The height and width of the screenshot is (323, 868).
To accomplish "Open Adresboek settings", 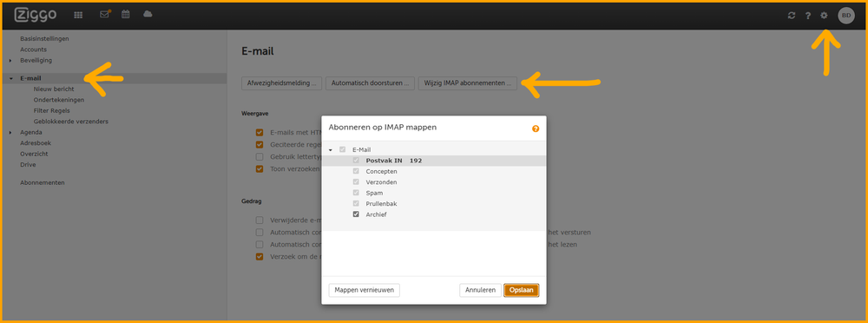I will tap(35, 143).
